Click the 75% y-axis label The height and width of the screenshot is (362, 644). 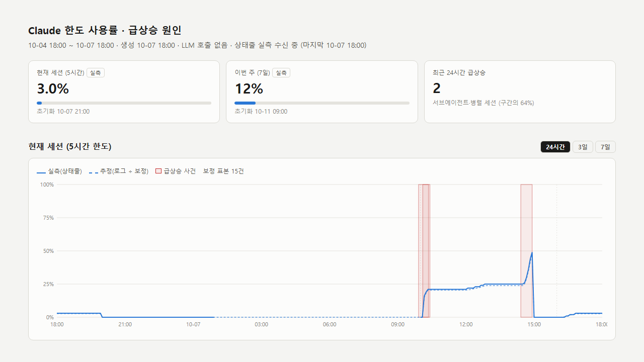click(48, 218)
